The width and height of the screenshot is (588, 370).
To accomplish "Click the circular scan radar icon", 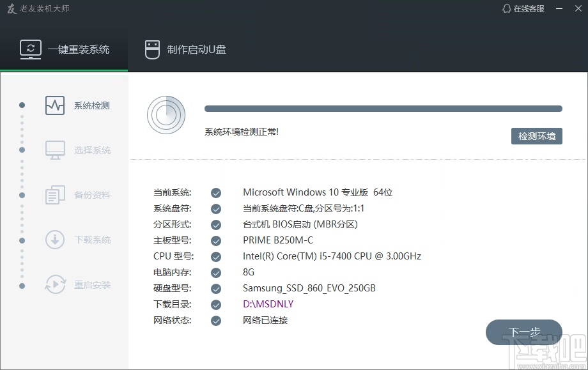I will [166, 114].
